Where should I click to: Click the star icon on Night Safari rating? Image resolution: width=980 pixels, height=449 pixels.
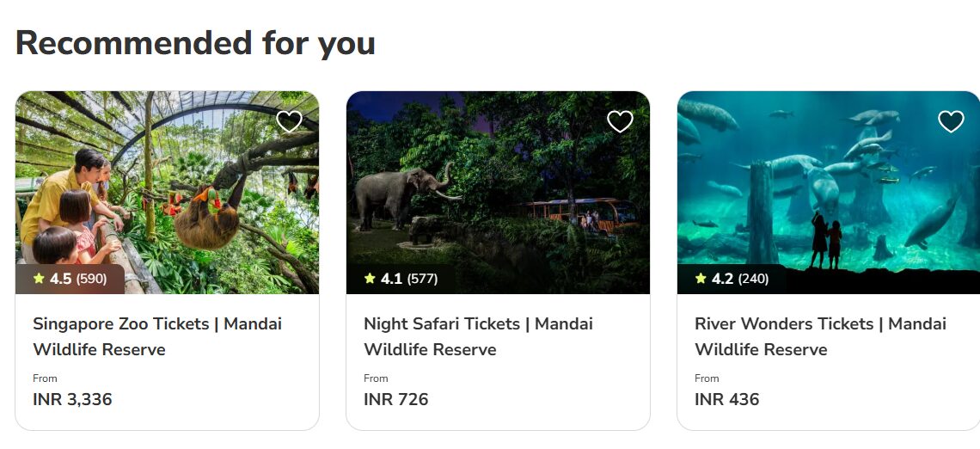click(370, 279)
